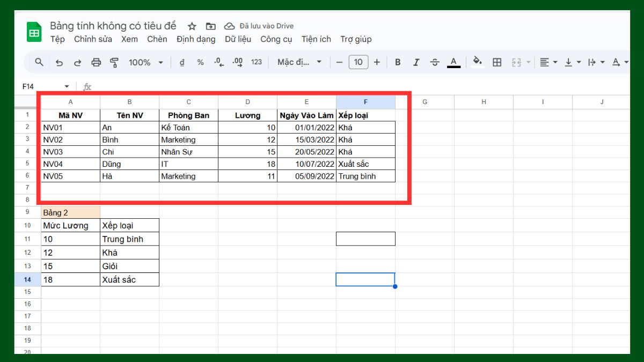Toggle bold formatting
Image resolution: width=644 pixels, height=362 pixels.
pos(397,62)
